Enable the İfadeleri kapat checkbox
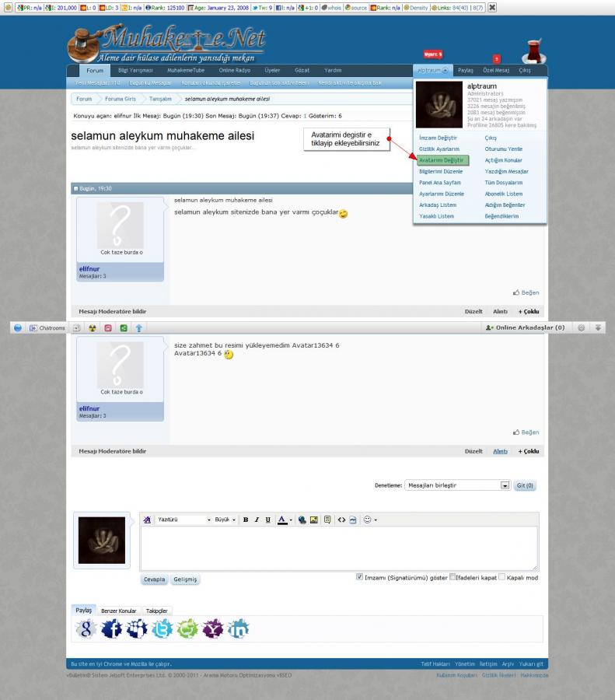 [453, 577]
